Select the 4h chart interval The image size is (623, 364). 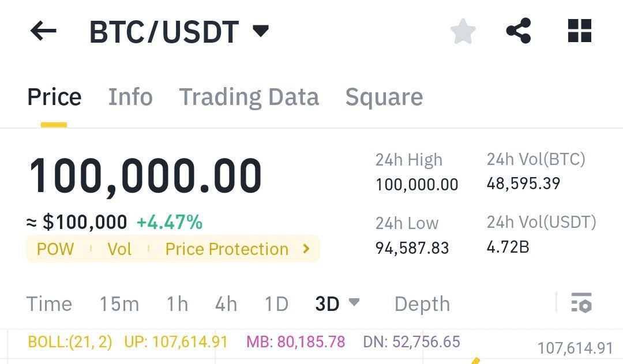[x=226, y=304]
